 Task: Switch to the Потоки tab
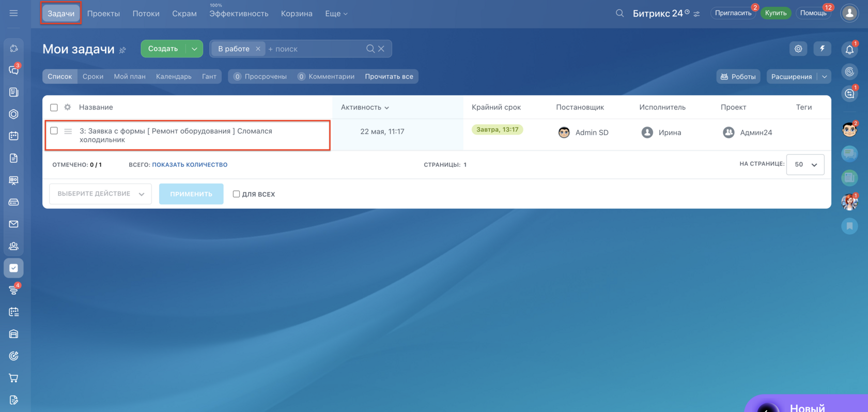tap(146, 13)
